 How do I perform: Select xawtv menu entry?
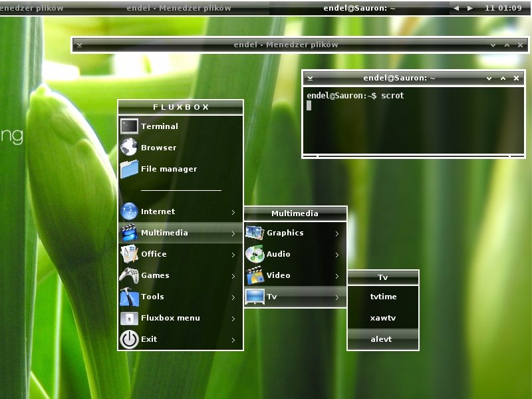pyautogui.click(x=383, y=318)
